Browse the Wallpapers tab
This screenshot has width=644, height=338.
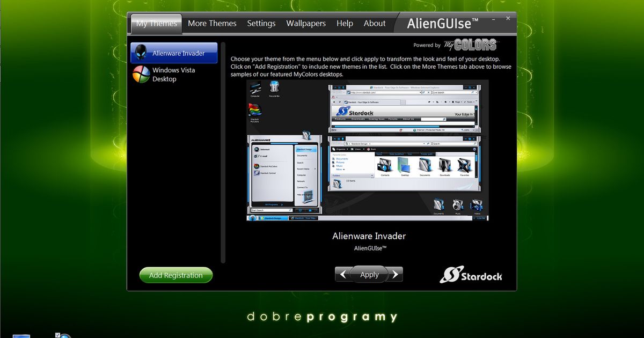pyautogui.click(x=305, y=24)
